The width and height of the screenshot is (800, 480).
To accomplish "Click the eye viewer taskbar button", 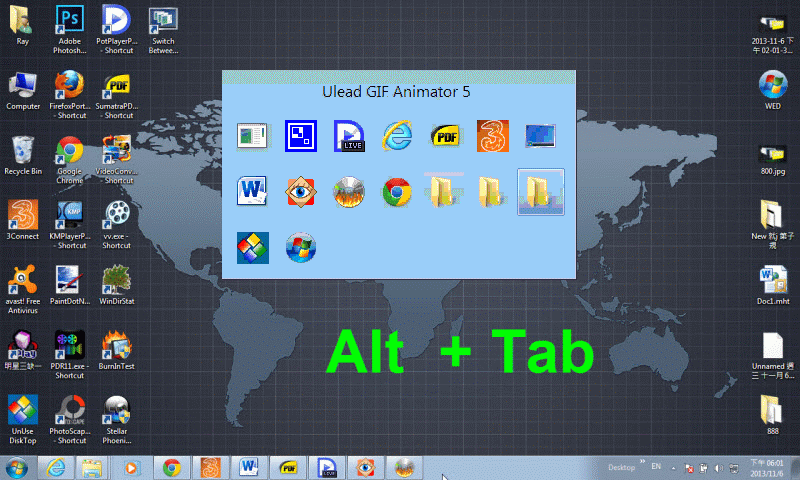I will tap(365, 468).
